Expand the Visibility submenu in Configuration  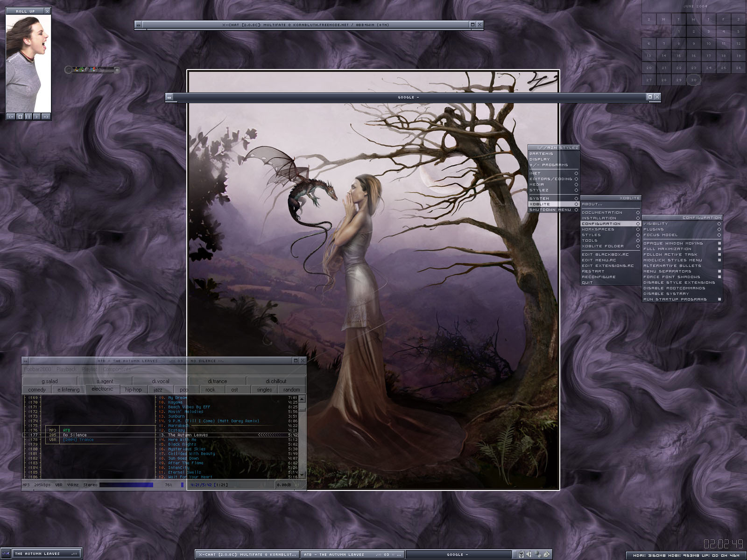coord(682,224)
